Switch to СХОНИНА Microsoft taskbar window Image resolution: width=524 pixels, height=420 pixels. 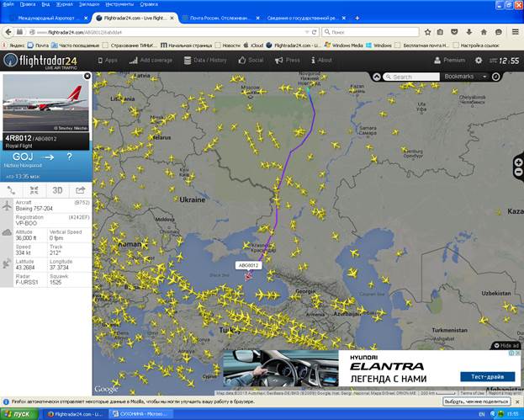click(142, 414)
